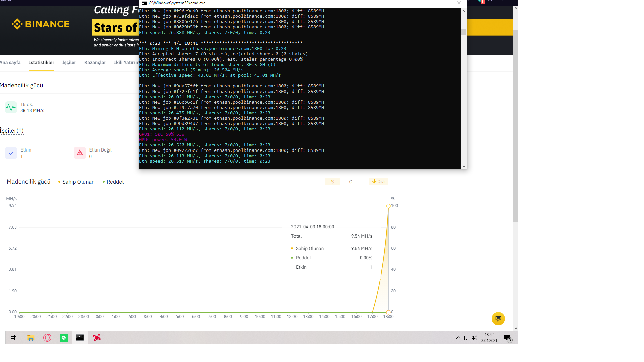Open Opera browser from the taskbar
Viewport: 644px width, 362px height.
point(47,338)
